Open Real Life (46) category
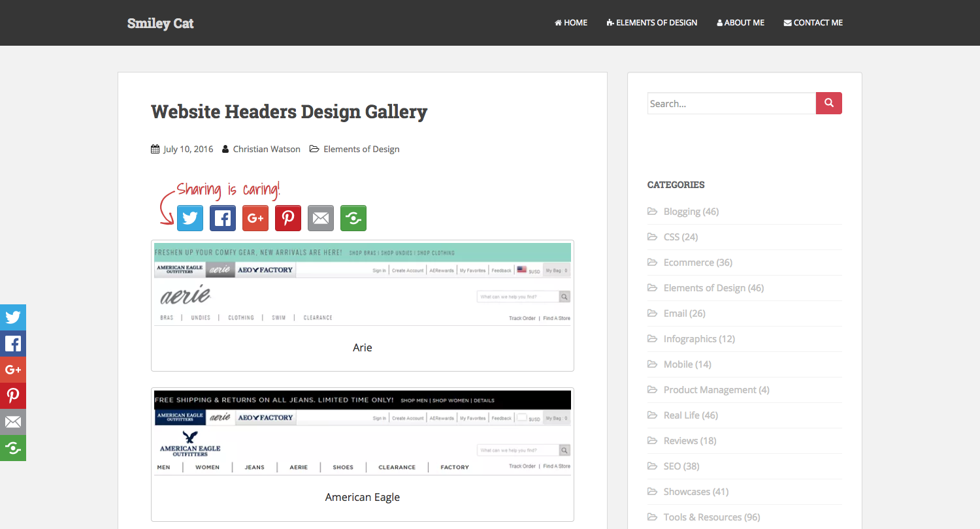This screenshot has width=980, height=529. click(691, 415)
